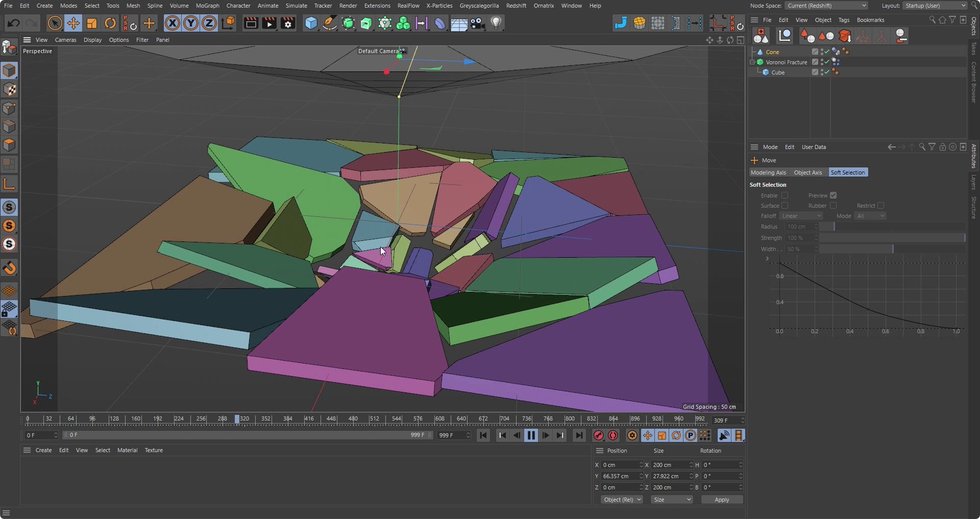Open the Object (Rel) coordinate dropdown
Screen dimensions: 980x519
622,500
